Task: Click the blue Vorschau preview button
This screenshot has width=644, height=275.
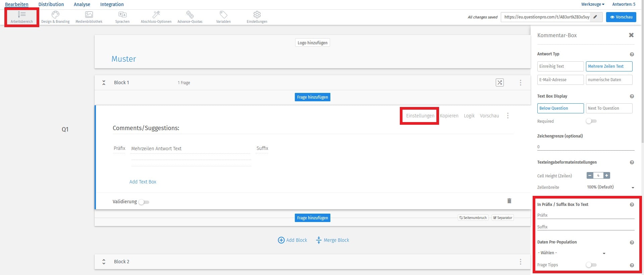Action: coord(621,17)
